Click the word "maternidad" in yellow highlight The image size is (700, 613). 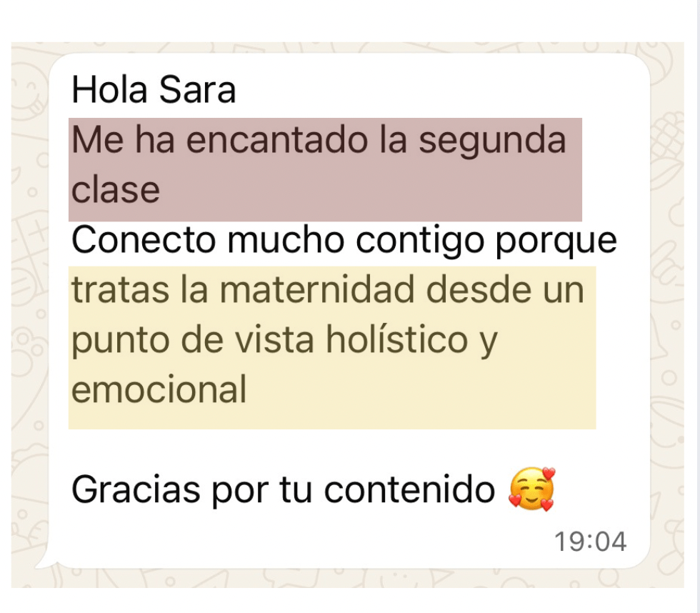(317, 290)
